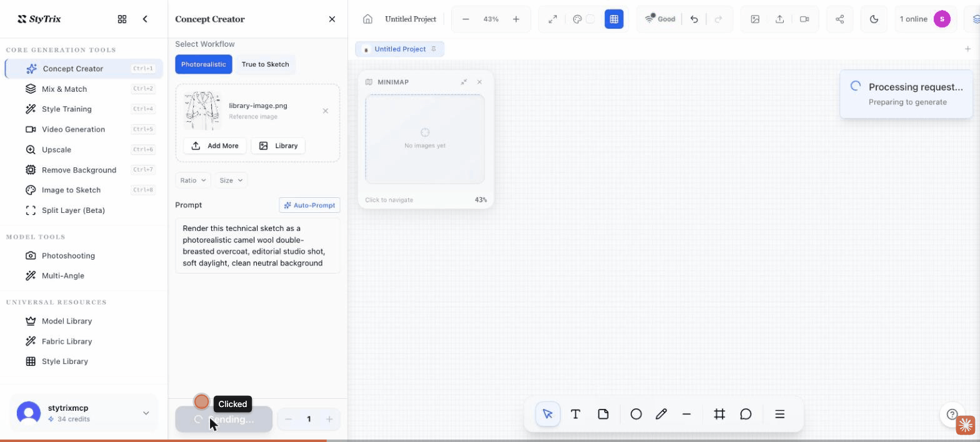Screen dimensions: 980x442
Task: Click the export upload arrow icon
Action: point(780,19)
